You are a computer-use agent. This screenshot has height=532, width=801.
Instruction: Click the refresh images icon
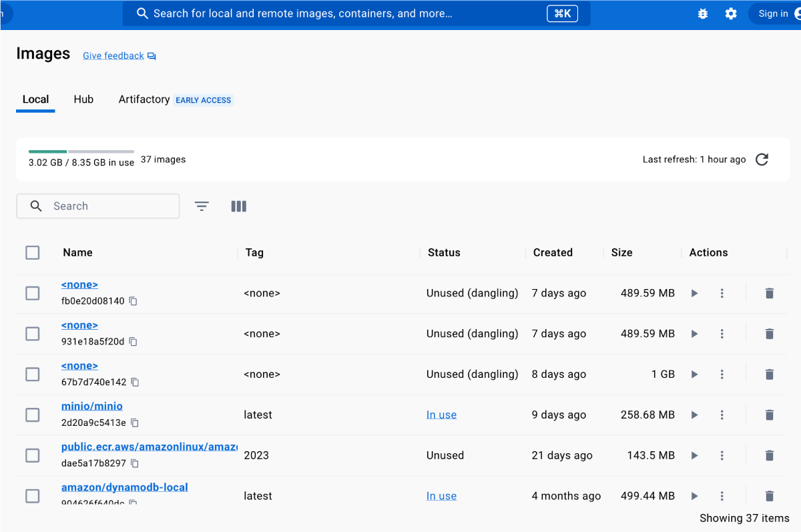click(x=762, y=160)
